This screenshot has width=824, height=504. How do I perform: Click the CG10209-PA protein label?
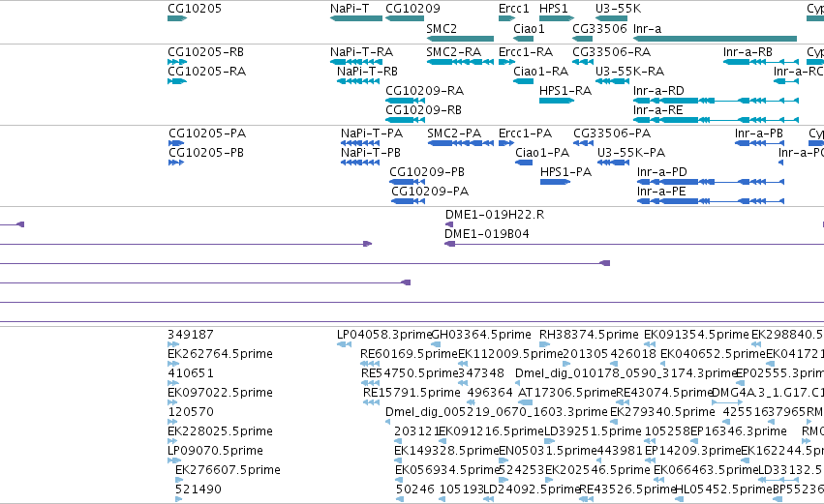pyautogui.click(x=430, y=192)
